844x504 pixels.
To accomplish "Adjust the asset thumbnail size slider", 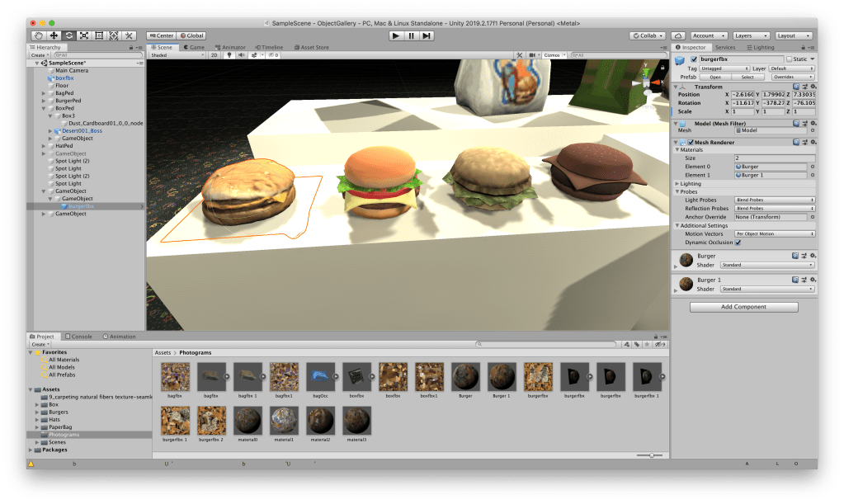I will pyautogui.click(x=651, y=455).
